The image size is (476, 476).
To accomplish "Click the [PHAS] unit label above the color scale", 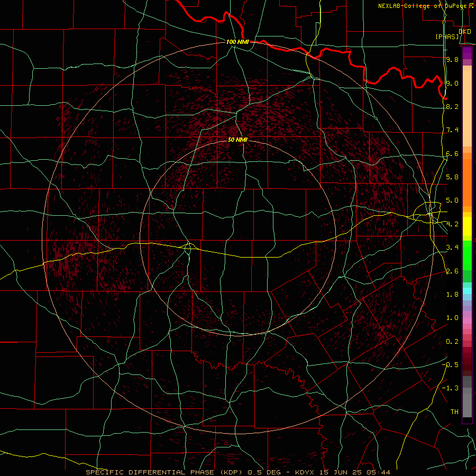I will tap(447, 36).
